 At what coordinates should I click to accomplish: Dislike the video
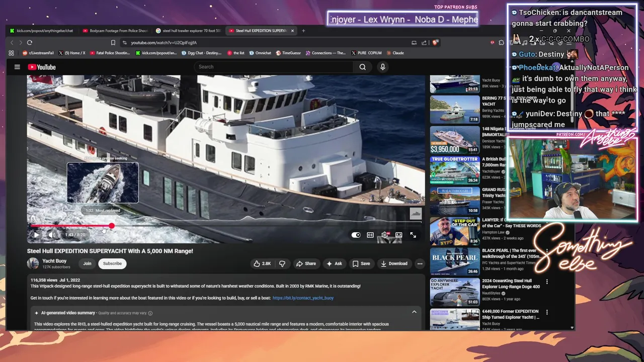(282, 263)
